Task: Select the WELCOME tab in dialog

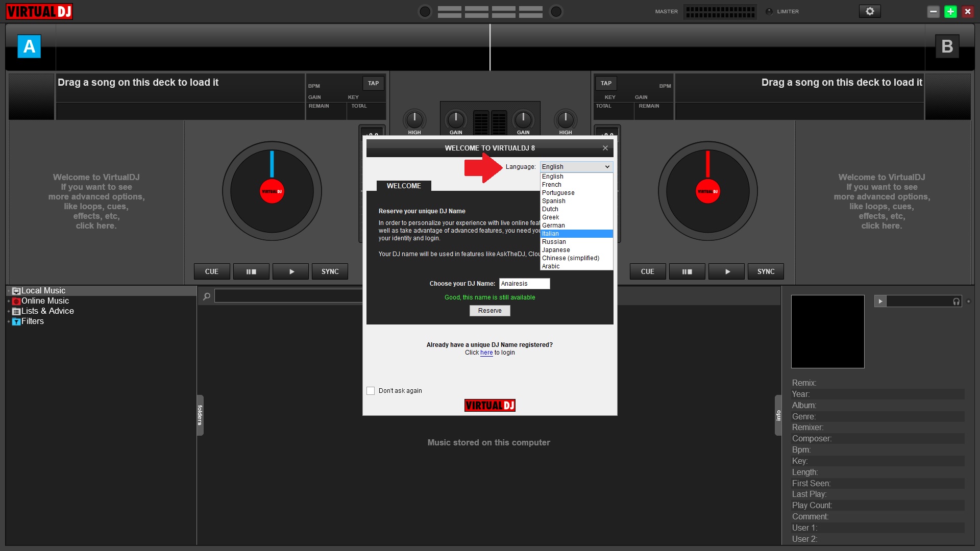Action: (404, 186)
